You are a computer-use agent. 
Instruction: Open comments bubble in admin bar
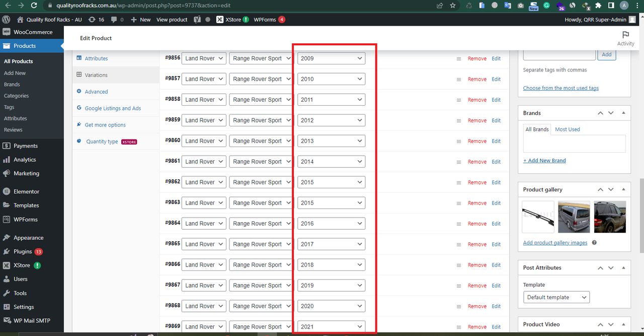(117, 20)
